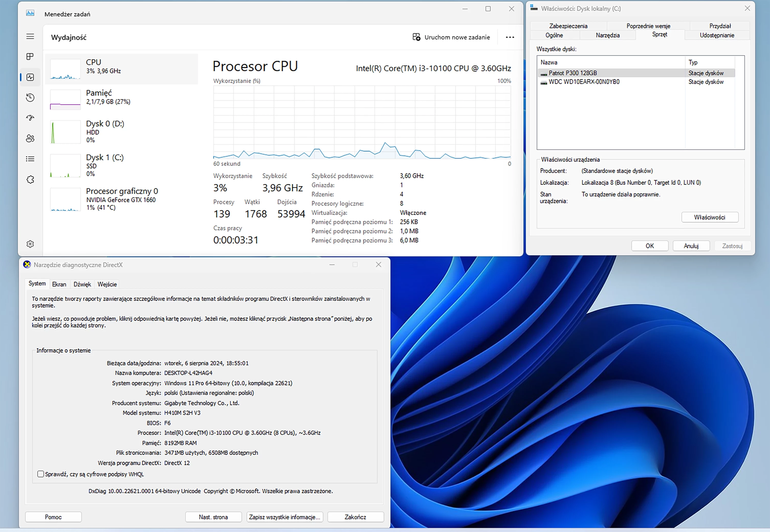770x532 pixels.
Task: Click the DirectX diagnostic tool title icon
Action: 27,265
